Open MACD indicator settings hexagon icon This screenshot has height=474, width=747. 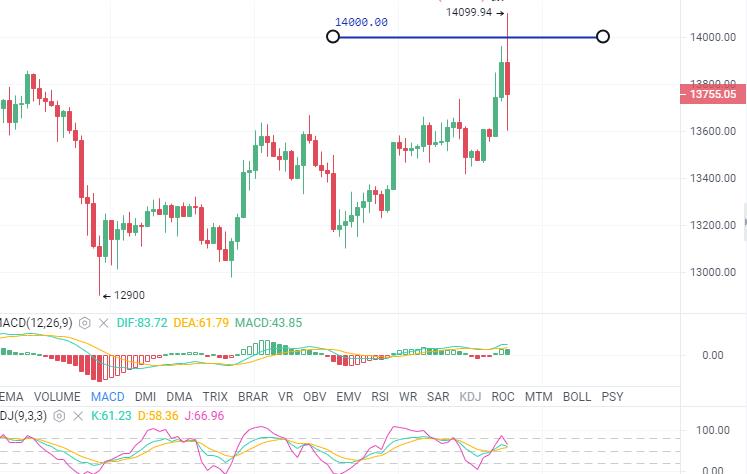click(84, 323)
